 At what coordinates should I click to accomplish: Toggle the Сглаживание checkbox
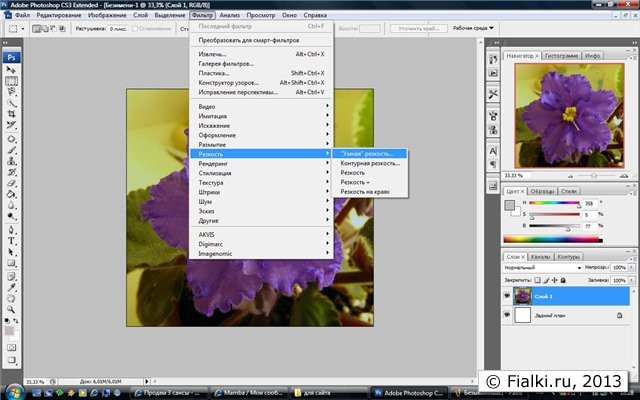click(135, 29)
